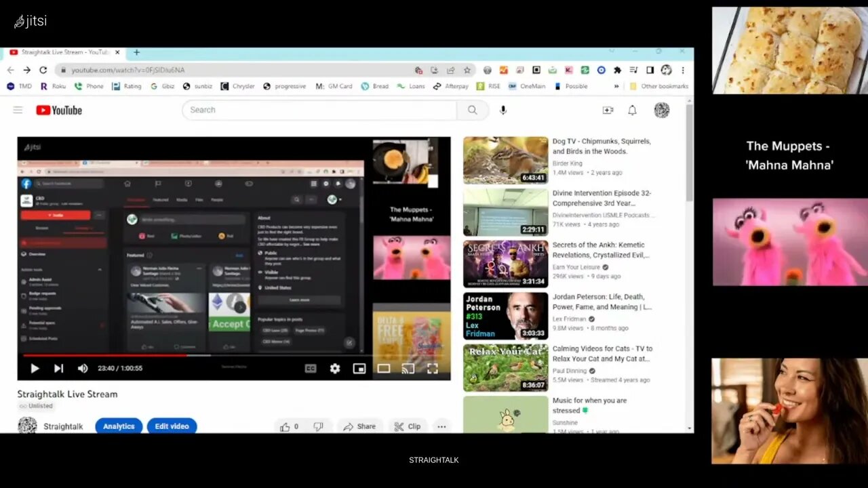Open the Straightalk channel avatar

pos(27,426)
